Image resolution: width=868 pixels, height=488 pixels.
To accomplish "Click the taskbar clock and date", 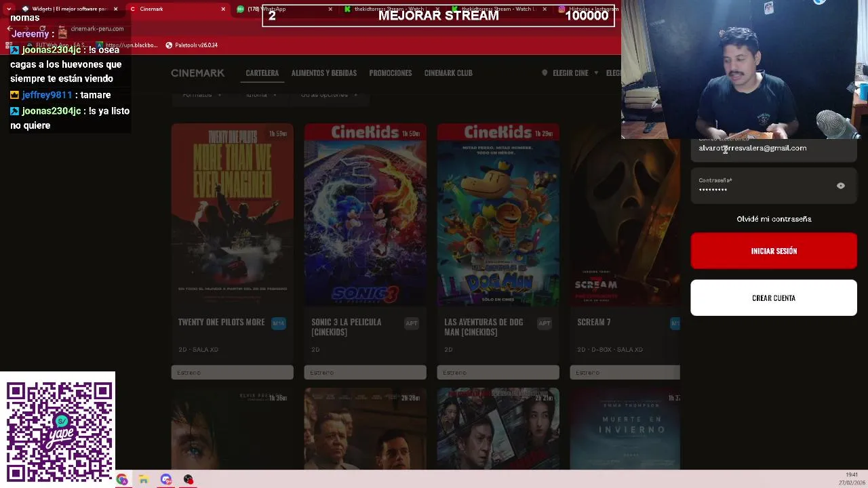I will 852,479.
